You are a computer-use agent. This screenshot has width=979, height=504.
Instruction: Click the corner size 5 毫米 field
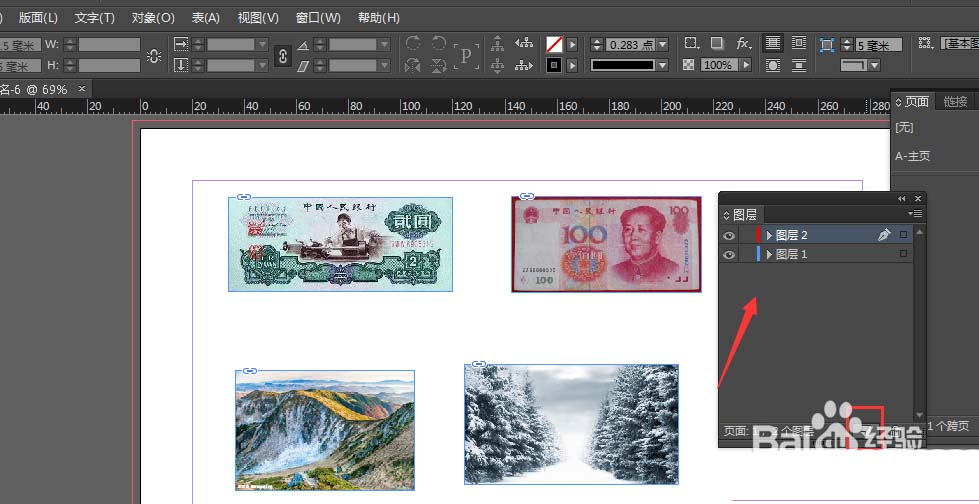tap(878, 45)
